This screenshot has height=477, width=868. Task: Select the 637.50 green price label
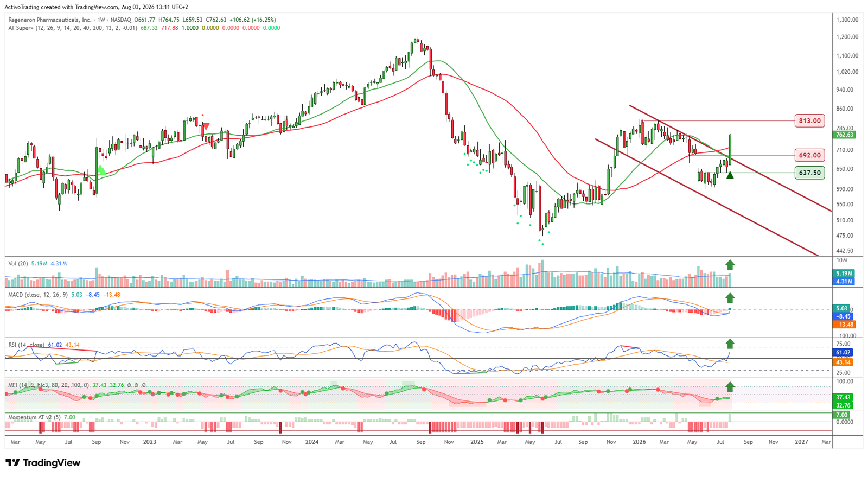coord(809,173)
